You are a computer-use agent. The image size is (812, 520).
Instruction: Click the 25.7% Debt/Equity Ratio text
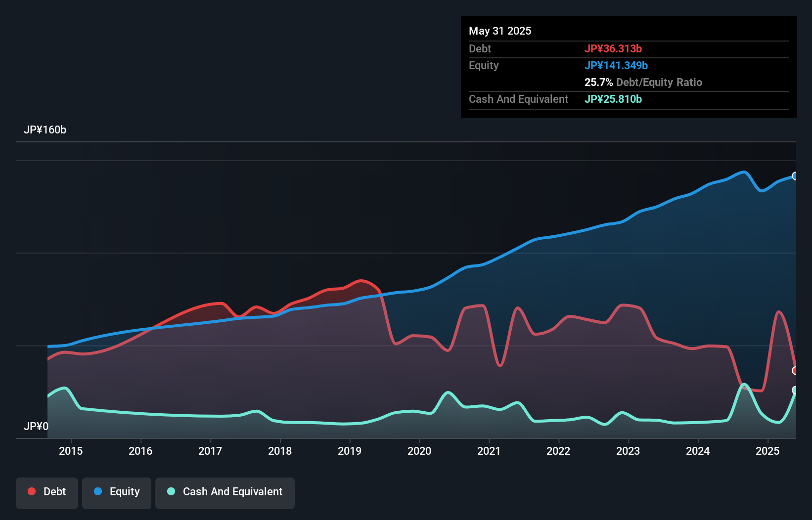(x=643, y=82)
